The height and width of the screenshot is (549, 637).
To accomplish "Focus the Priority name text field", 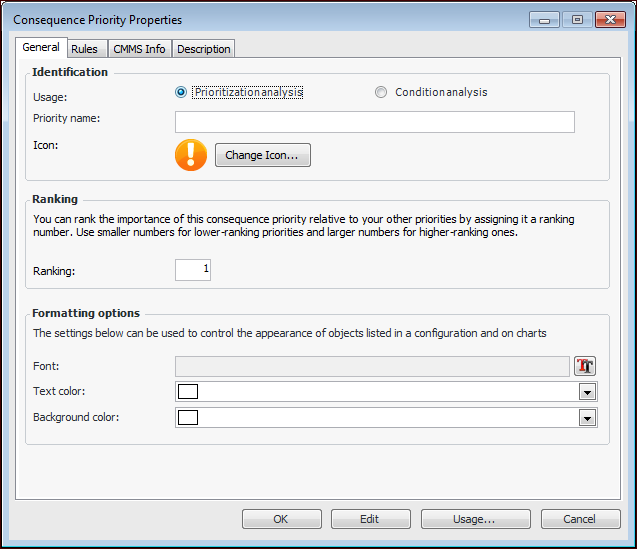I will tap(374, 122).
